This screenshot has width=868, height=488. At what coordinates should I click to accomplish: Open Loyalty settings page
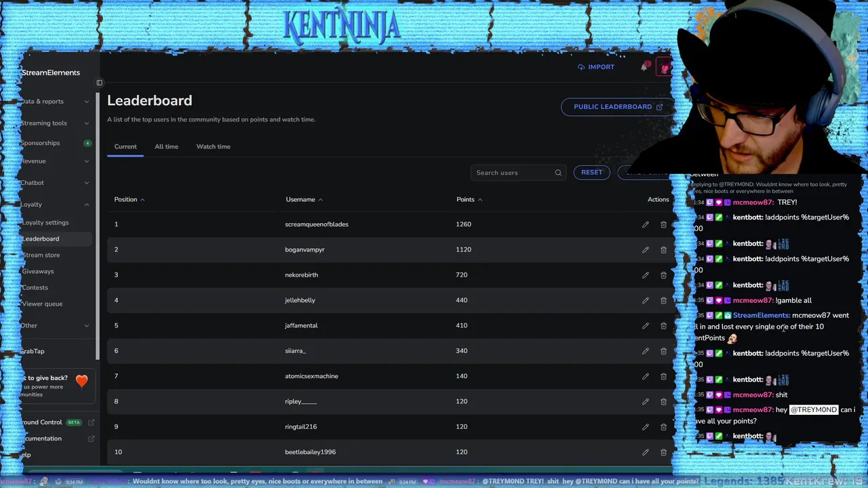tap(45, 222)
